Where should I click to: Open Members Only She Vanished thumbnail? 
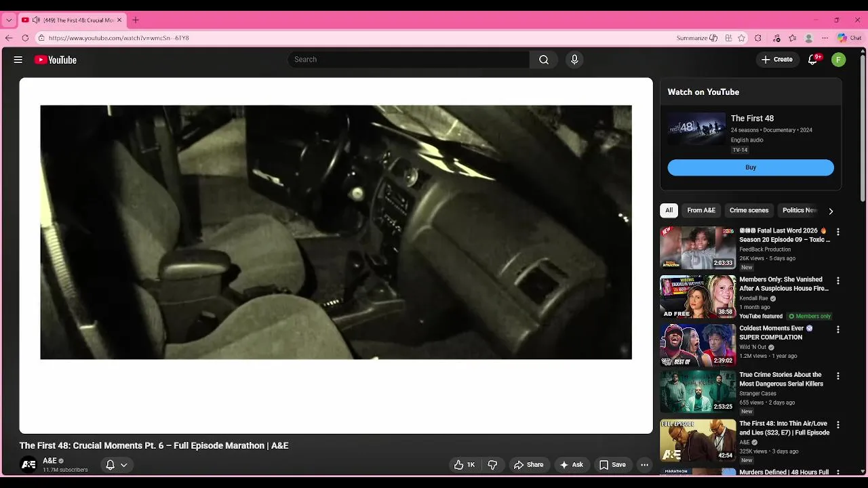(x=698, y=297)
